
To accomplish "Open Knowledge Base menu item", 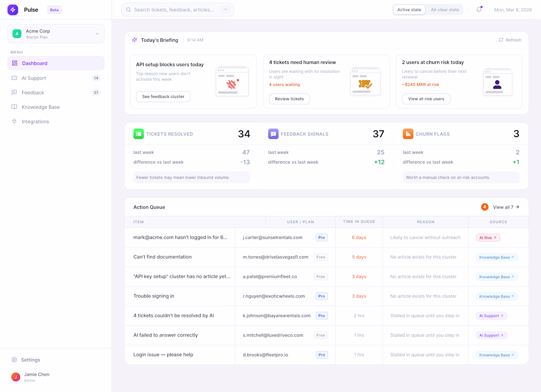I will click(56, 107).
